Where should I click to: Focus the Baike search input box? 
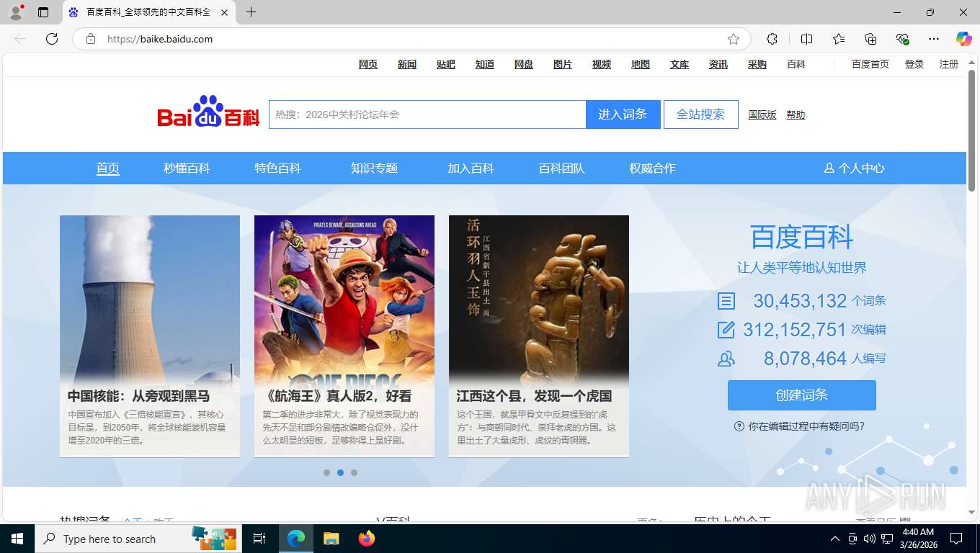point(427,114)
